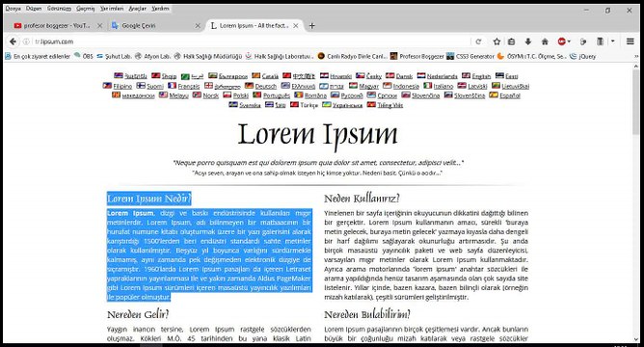Click the Shqip flag icon

click(x=155, y=75)
